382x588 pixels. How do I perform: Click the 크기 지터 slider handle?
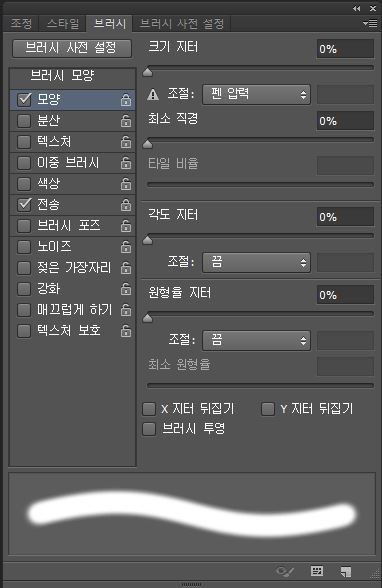pyautogui.click(x=148, y=72)
